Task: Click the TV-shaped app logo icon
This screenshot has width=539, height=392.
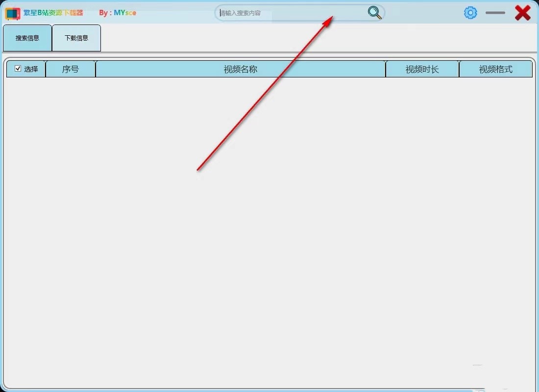Action: tap(13, 13)
